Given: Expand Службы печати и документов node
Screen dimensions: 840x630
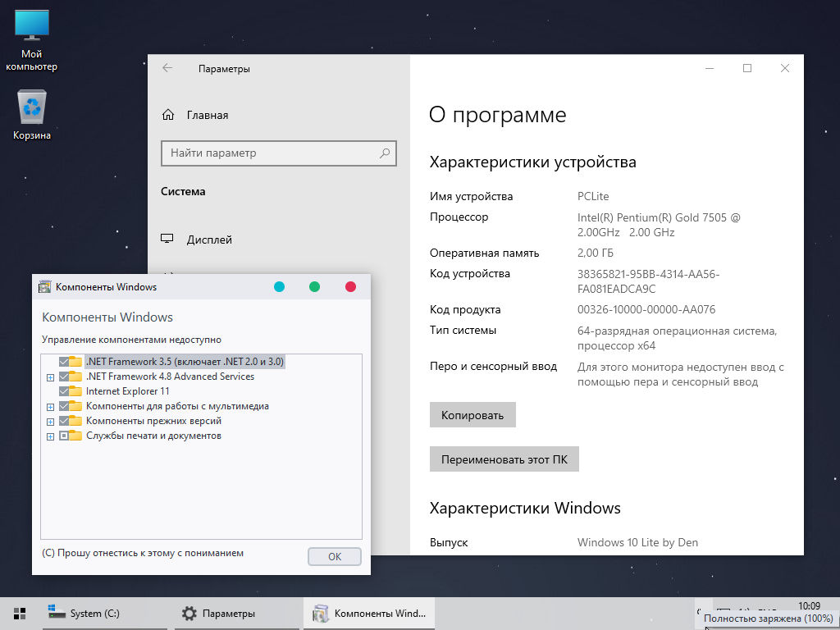Looking at the screenshot, I should [x=50, y=436].
